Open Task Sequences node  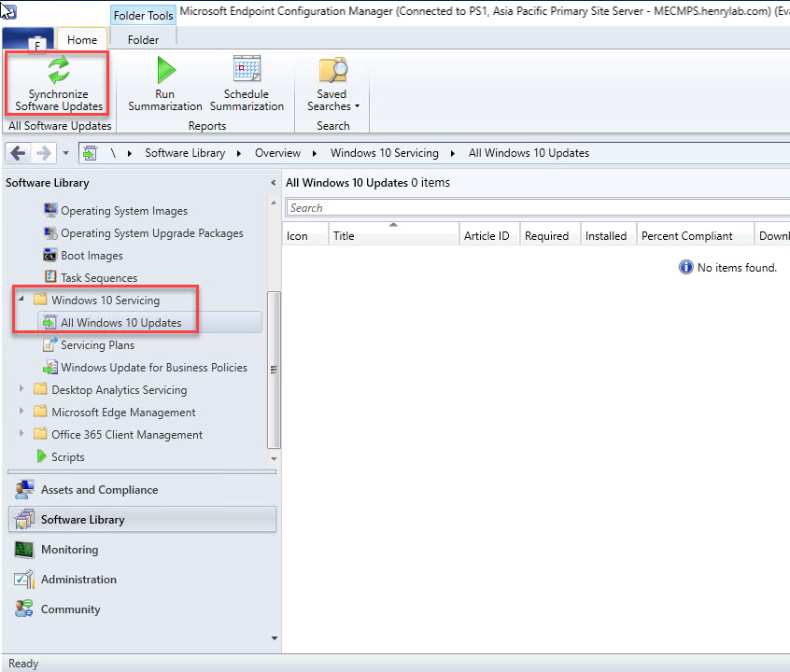pyautogui.click(x=98, y=278)
